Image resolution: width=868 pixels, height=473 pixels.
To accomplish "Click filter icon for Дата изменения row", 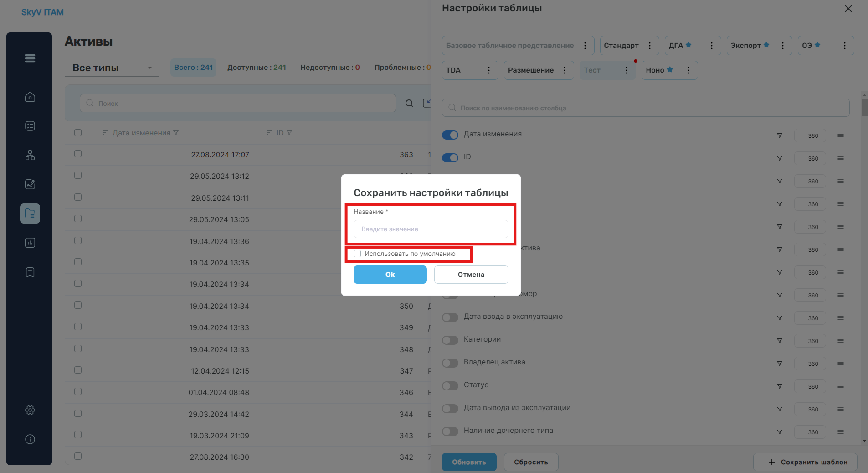I will [780, 135].
